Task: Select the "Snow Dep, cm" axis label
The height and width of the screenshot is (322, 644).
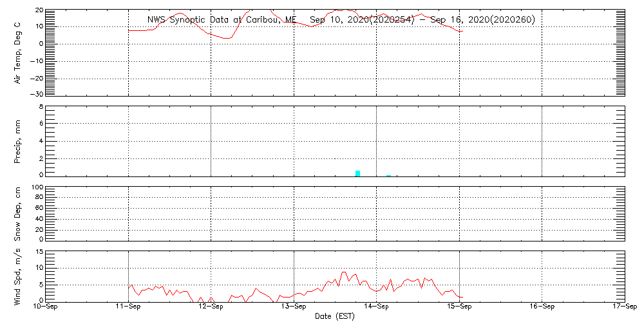Action: point(18,214)
